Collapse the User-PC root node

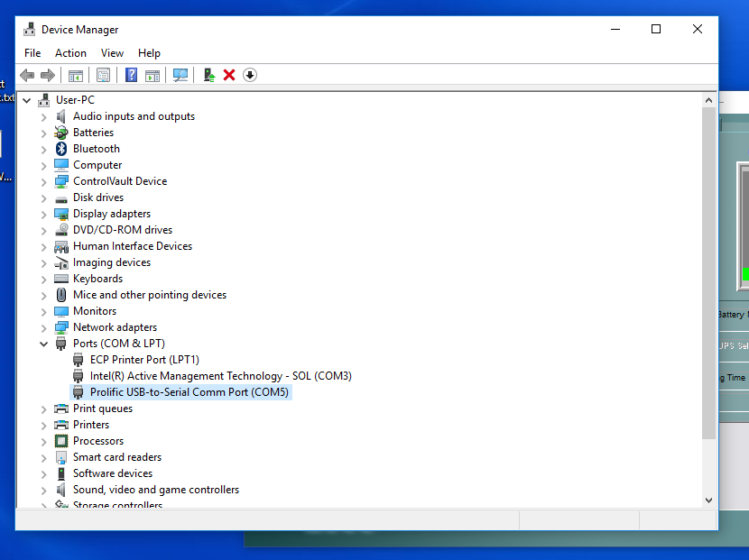[27, 100]
